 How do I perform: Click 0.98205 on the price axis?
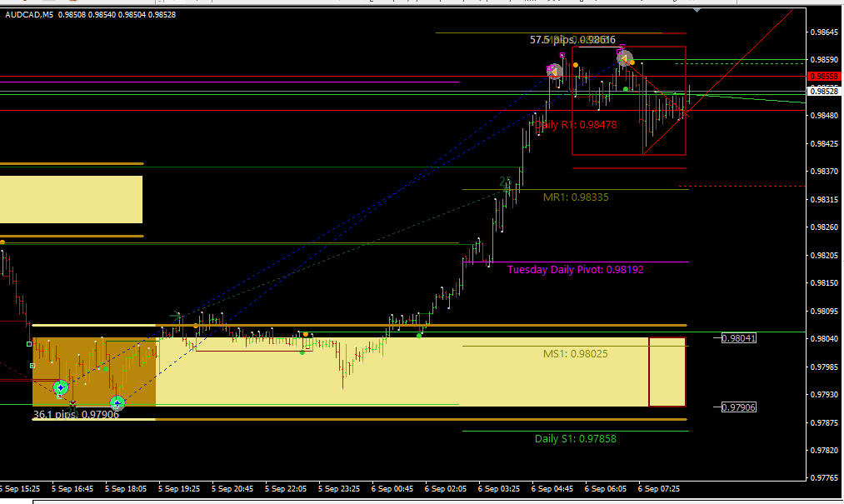coord(824,255)
